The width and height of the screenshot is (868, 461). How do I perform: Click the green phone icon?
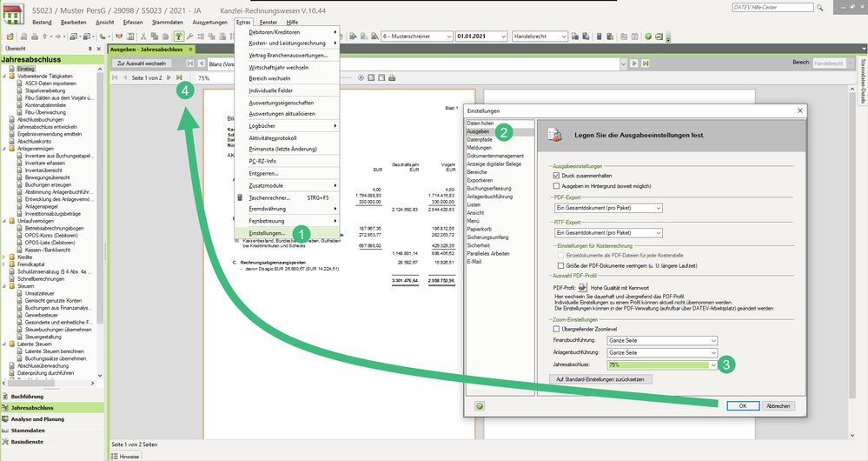point(103,37)
